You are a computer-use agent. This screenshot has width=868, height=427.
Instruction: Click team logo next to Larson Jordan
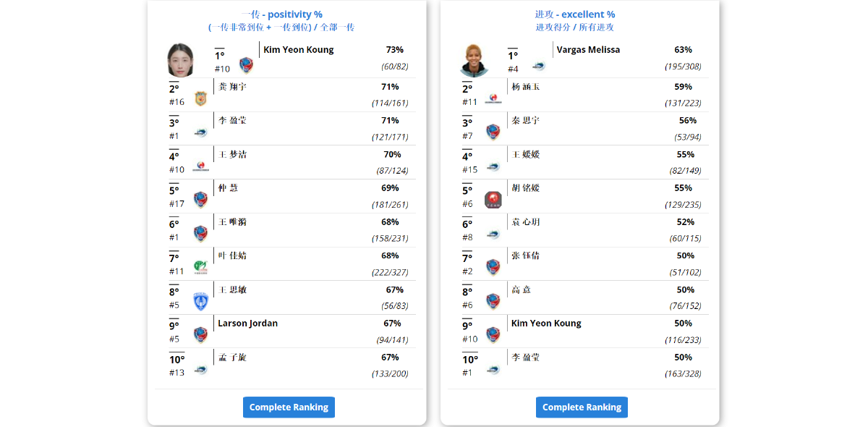coord(200,334)
